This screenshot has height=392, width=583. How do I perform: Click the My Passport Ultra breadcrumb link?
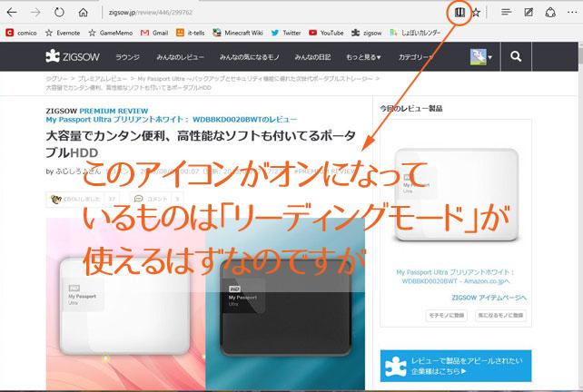pos(255,78)
